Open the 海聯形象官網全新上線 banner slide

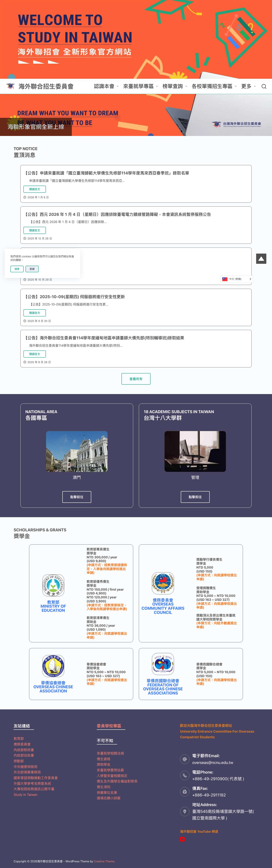36,127
